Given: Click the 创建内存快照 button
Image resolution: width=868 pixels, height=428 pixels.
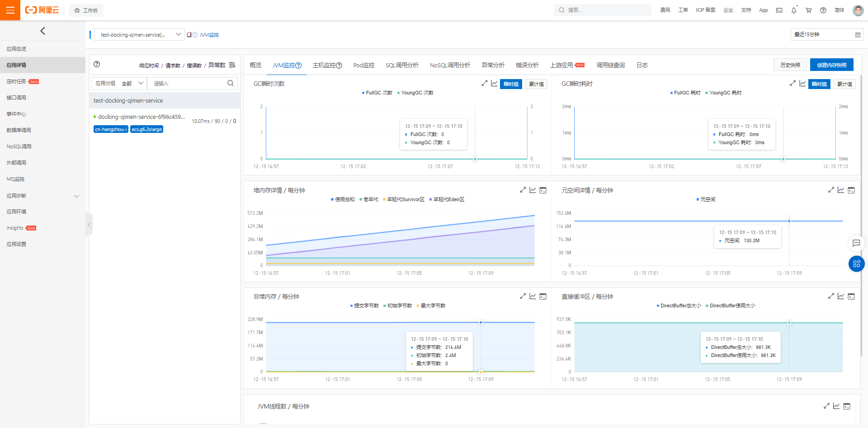Looking at the screenshot, I should pyautogui.click(x=832, y=65).
